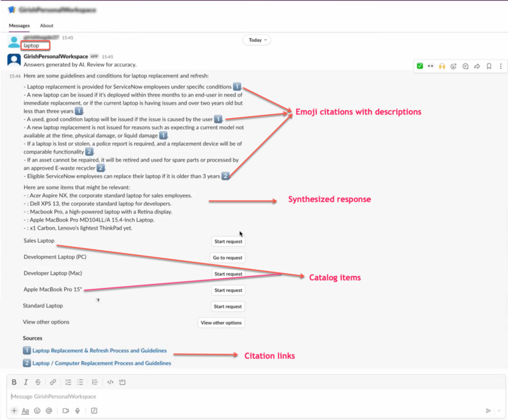Record a video clip

tap(65, 410)
